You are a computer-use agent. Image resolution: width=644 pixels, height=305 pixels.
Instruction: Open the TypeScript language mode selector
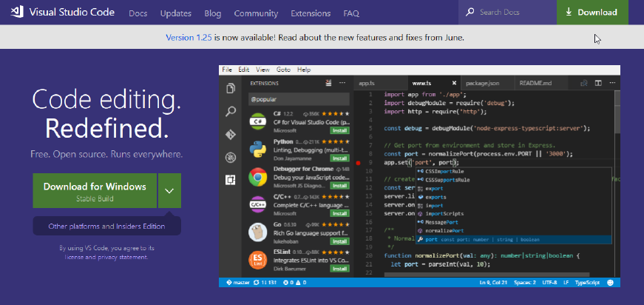tap(587, 282)
